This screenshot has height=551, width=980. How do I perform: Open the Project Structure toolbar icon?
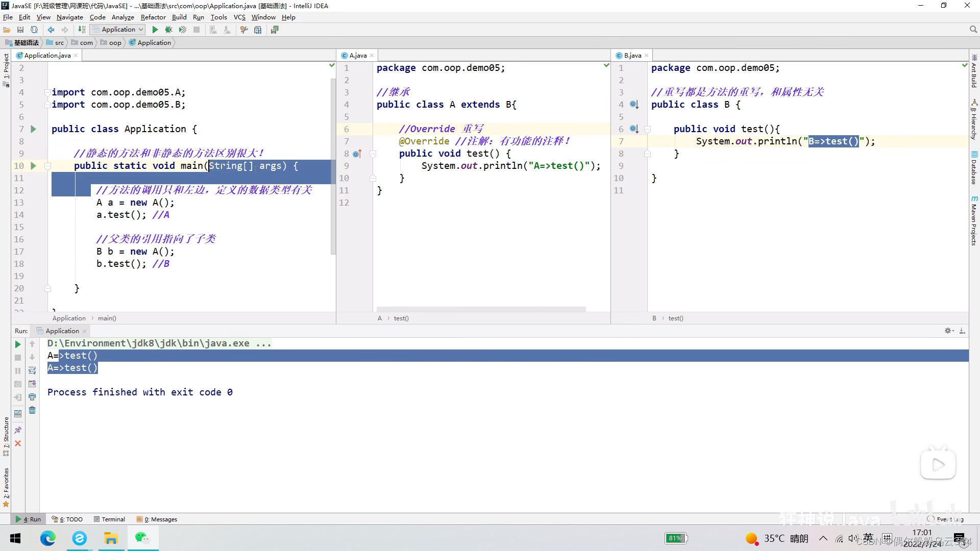[258, 30]
